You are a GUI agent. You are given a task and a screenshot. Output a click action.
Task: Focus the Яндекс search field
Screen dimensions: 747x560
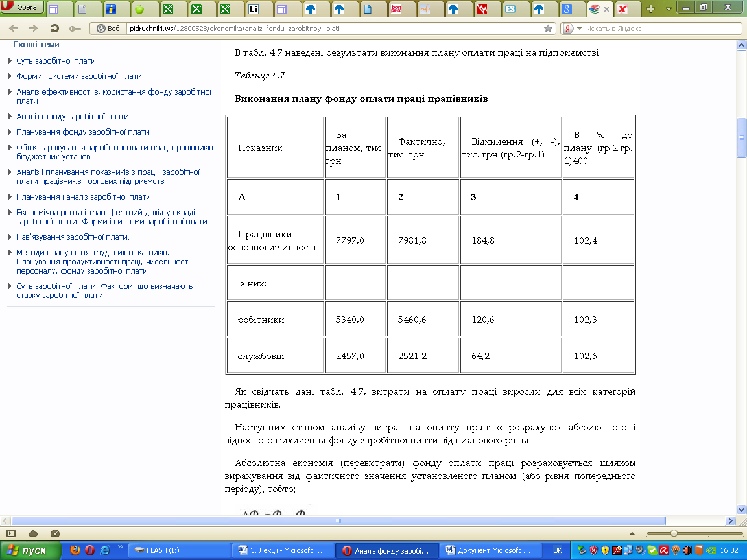coord(662,29)
